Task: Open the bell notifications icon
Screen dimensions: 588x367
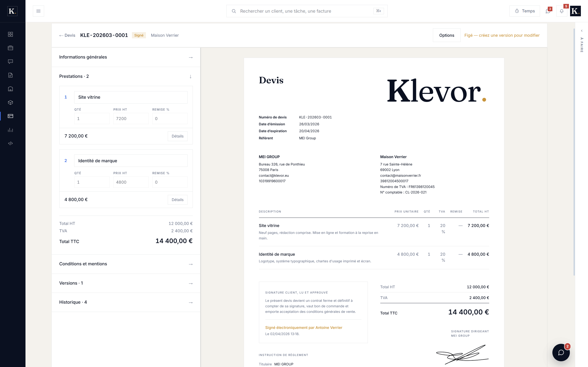Action: pyautogui.click(x=562, y=11)
